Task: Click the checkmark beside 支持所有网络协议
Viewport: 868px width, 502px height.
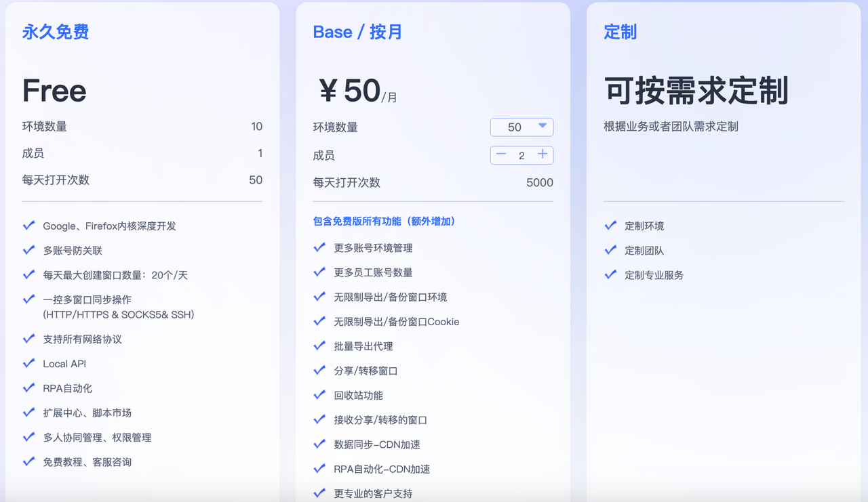Action: click(28, 339)
